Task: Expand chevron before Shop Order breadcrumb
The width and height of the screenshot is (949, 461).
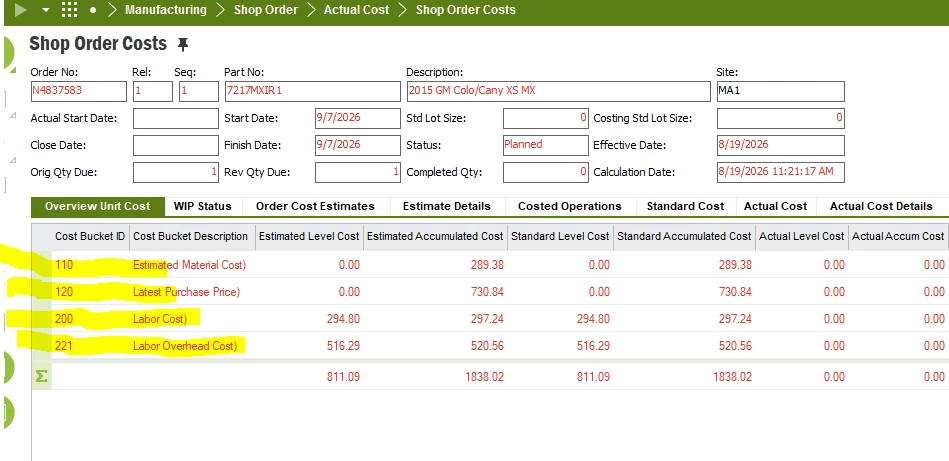Action: point(220,10)
